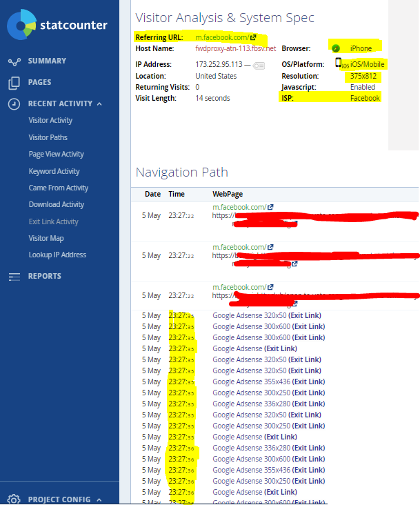420x505 pixels.
Task: Click the resolution value 375x812
Action: click(363, 76)
